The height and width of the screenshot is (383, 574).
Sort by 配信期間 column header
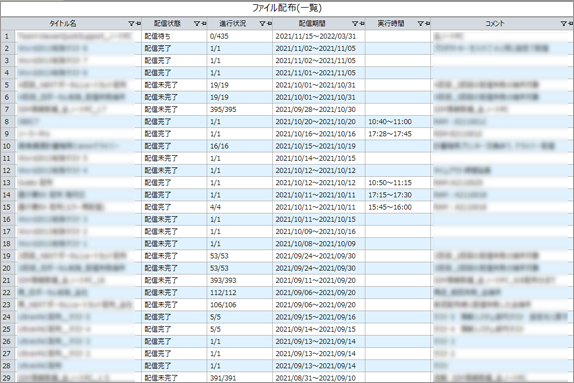click(x=312, y=24)
